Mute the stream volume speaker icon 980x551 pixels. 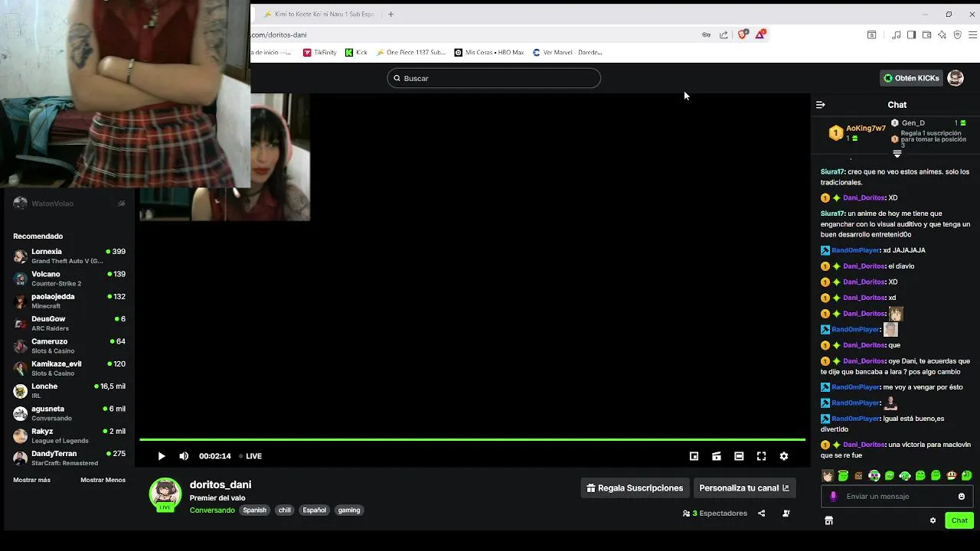coord(184,456)
